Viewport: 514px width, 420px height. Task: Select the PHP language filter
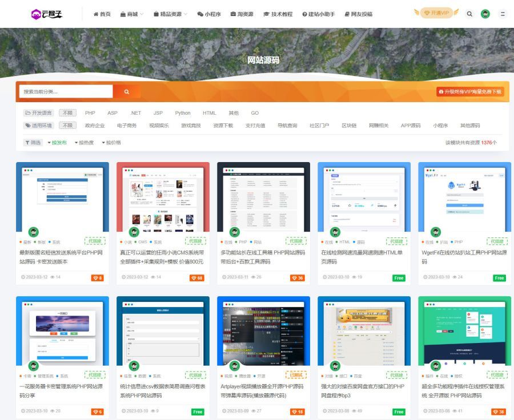click(90, 112)
